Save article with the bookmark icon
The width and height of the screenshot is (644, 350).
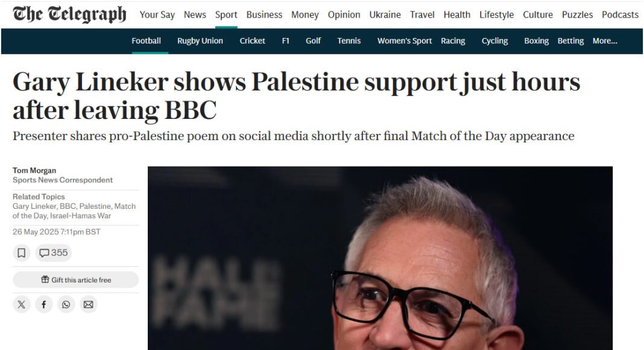[21, 253]
